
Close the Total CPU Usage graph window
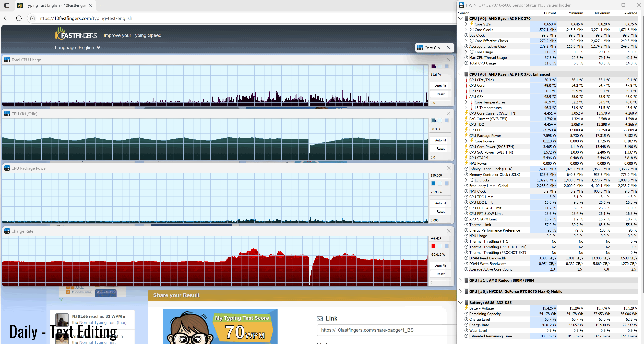point(449,60)
